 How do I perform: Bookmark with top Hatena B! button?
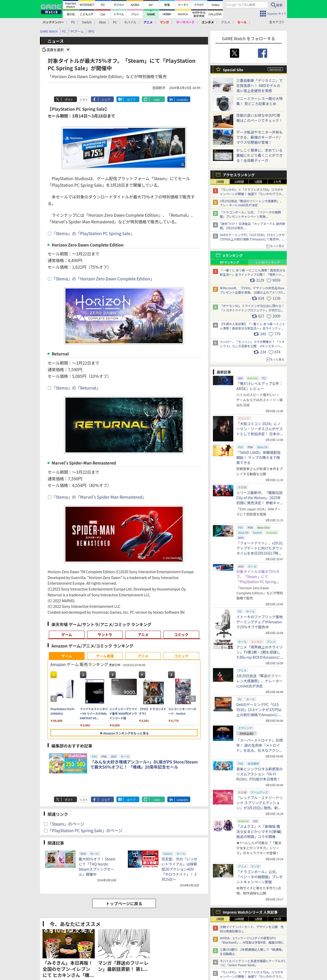128,99
